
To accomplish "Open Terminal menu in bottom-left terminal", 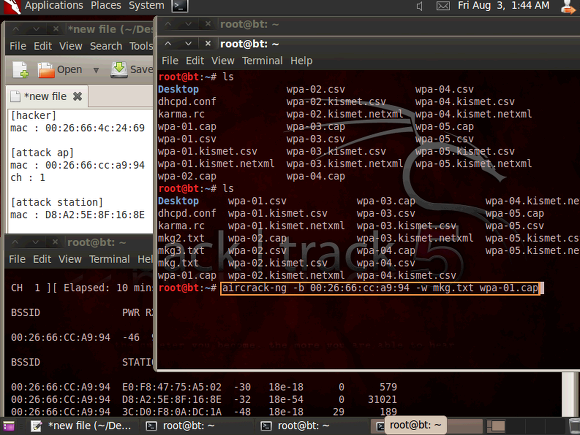I will tap(109, 259).
